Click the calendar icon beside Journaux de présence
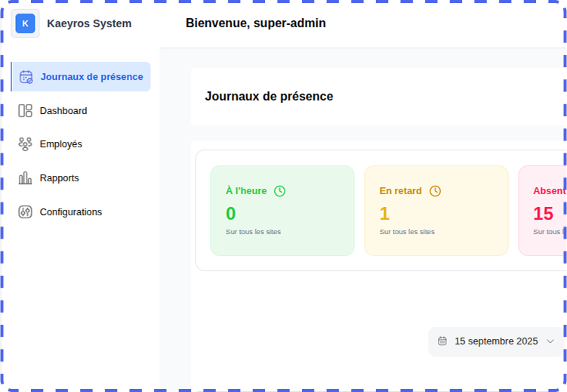 tap(26, 76)
